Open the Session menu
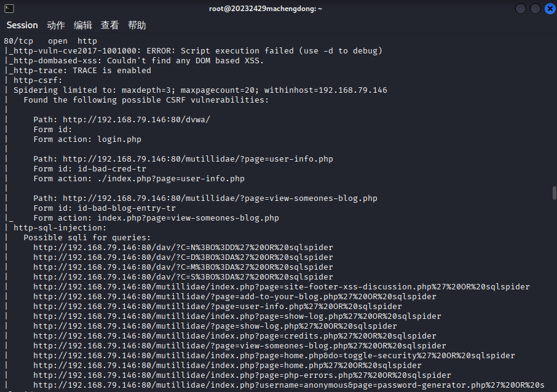 pos(22,25)
